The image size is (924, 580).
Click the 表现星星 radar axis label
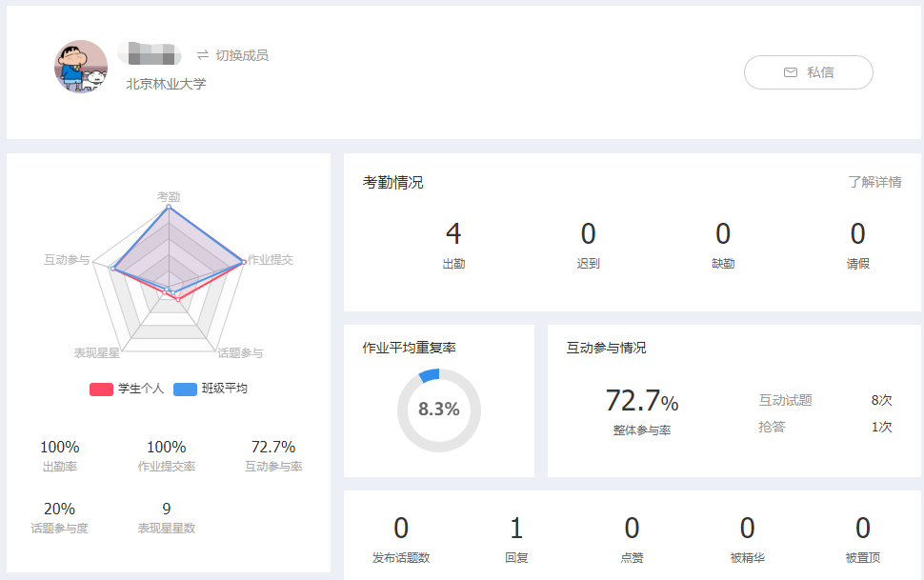click(x=97, y=352)
